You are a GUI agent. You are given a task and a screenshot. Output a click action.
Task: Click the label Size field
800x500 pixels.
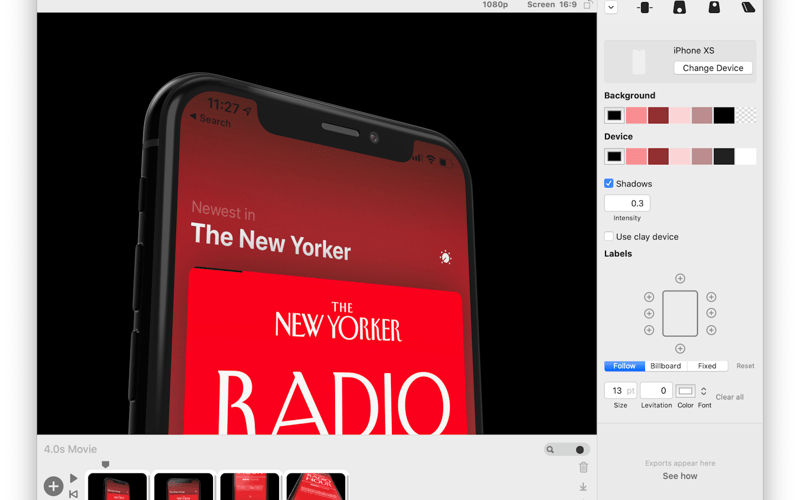coord(620,390)
